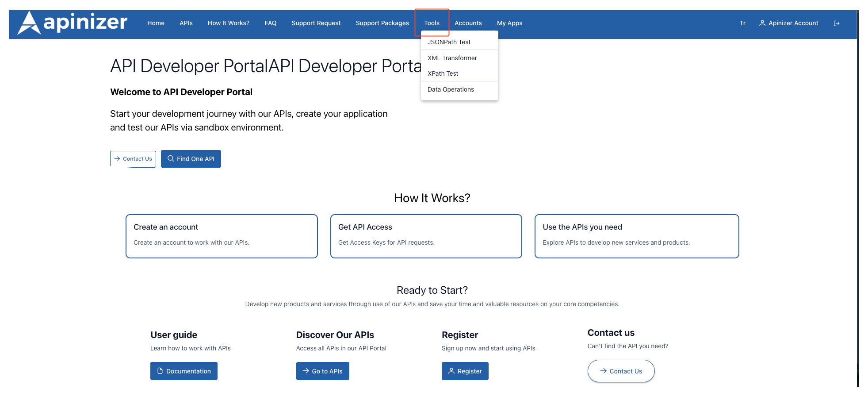Click the document icon on Documentation button
The width and height of the screenshot is (868, 396).
click(160, 371)
